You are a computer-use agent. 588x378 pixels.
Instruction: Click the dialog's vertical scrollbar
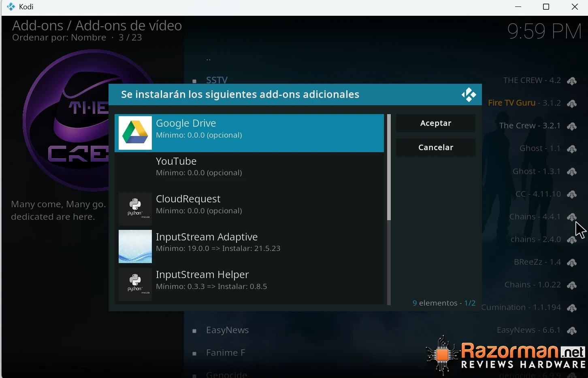[x=389, y=209]
